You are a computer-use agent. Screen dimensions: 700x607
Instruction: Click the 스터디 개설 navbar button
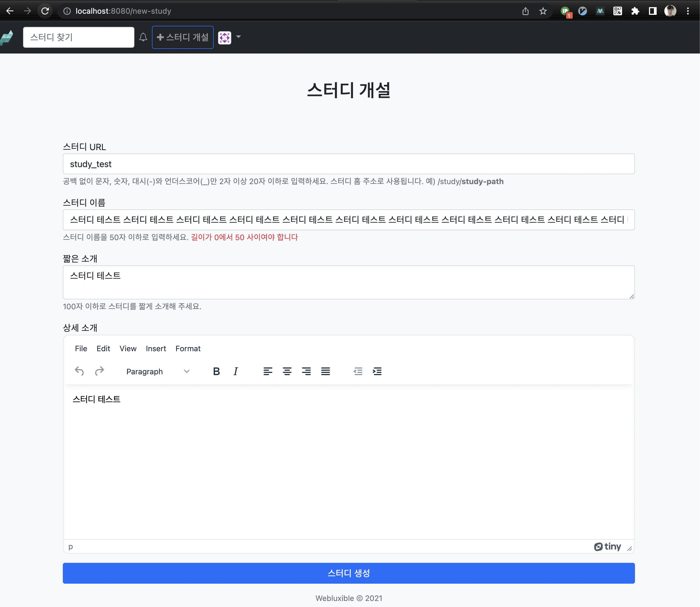pyautogui.click(x=183, y=37)
